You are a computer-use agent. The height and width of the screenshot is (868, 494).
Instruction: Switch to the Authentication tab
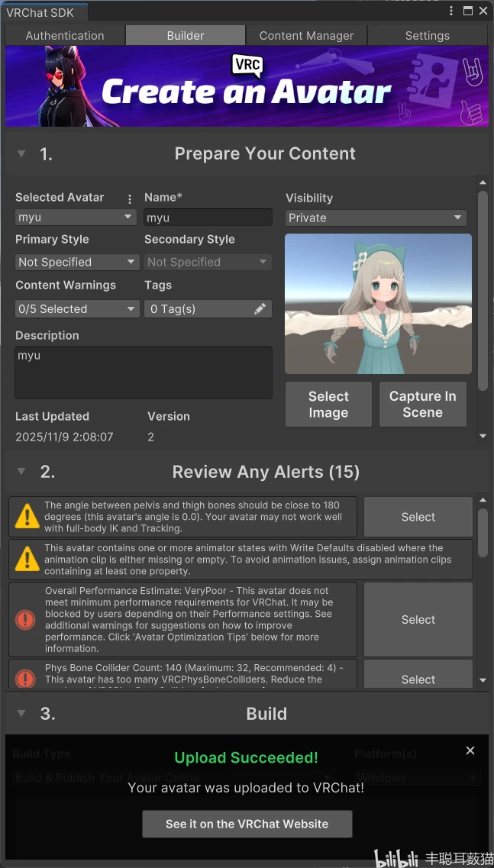65,35
